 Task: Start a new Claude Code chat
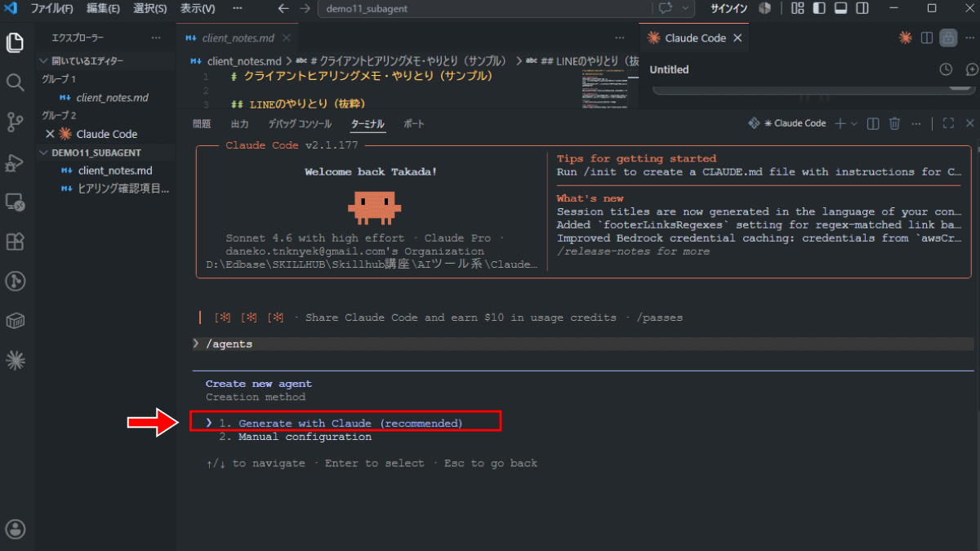coord(972,69)
